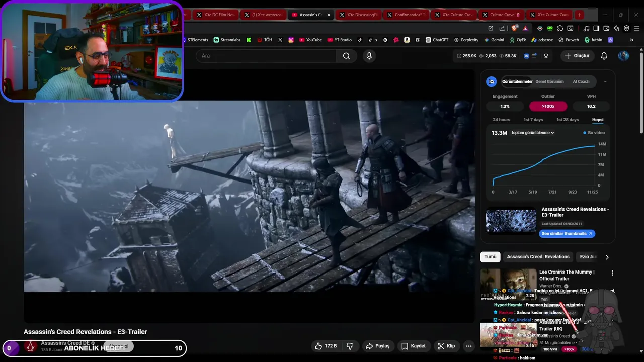Image resolution: width=644 pixels, height=362 pixels.
Task: Collapse the vidIQ stats panel
Action: tap(605, 81)
